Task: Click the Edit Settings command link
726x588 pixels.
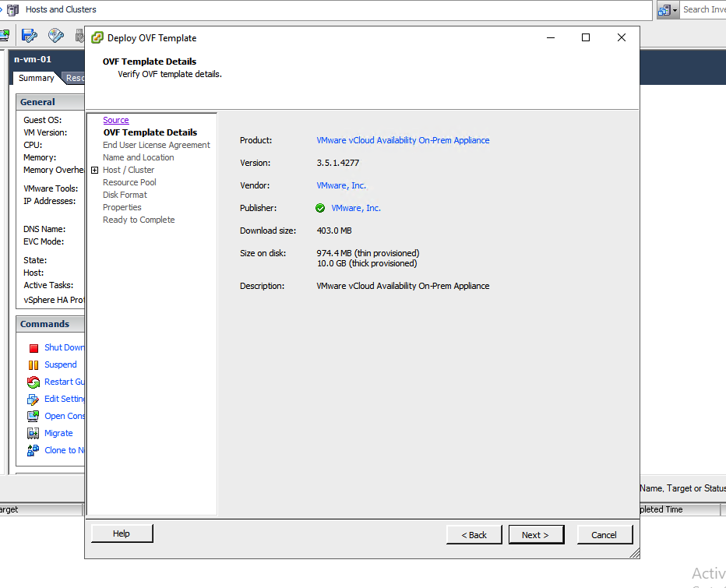Action: (65, 399)
